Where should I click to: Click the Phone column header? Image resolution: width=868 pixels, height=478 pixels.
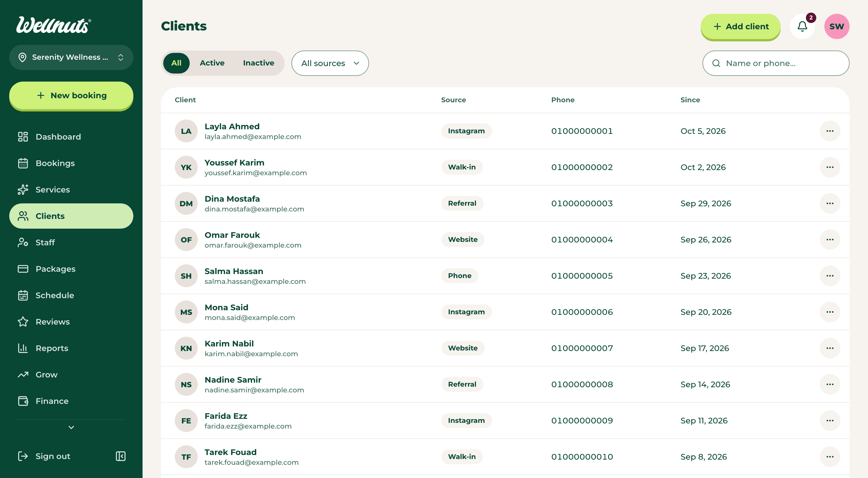(563, 100)
